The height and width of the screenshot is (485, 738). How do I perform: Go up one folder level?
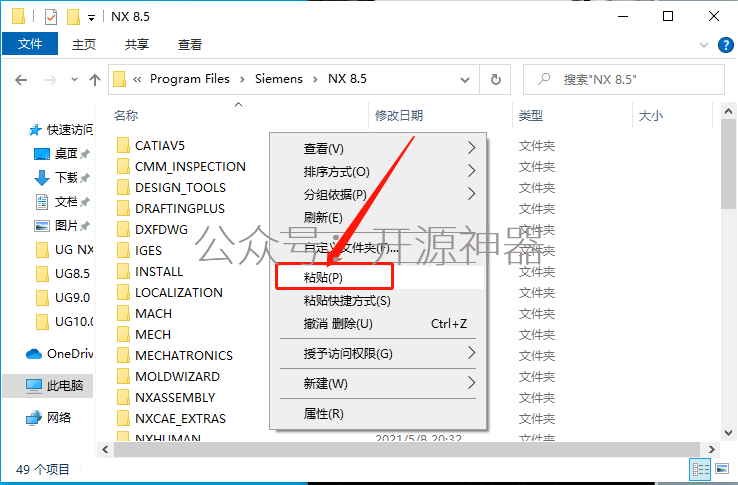(95, 80)
